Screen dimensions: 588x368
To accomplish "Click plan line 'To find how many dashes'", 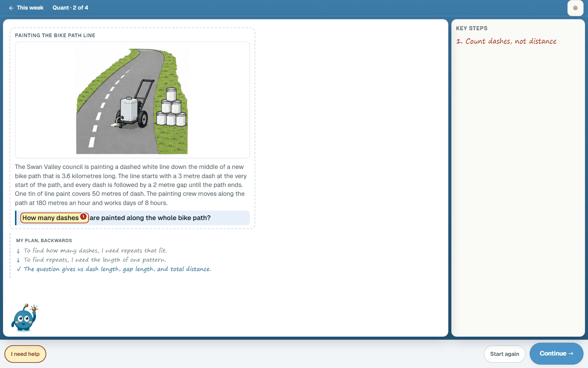I will click(95, 251).
